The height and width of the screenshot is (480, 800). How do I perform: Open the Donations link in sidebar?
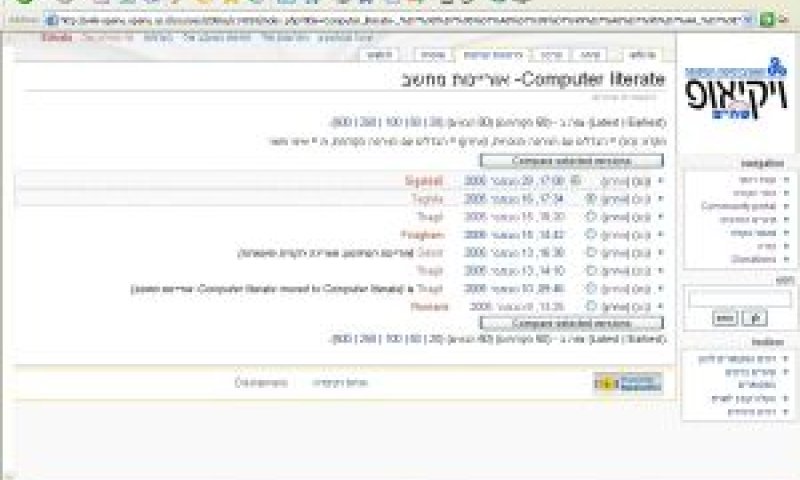point(754,259)
